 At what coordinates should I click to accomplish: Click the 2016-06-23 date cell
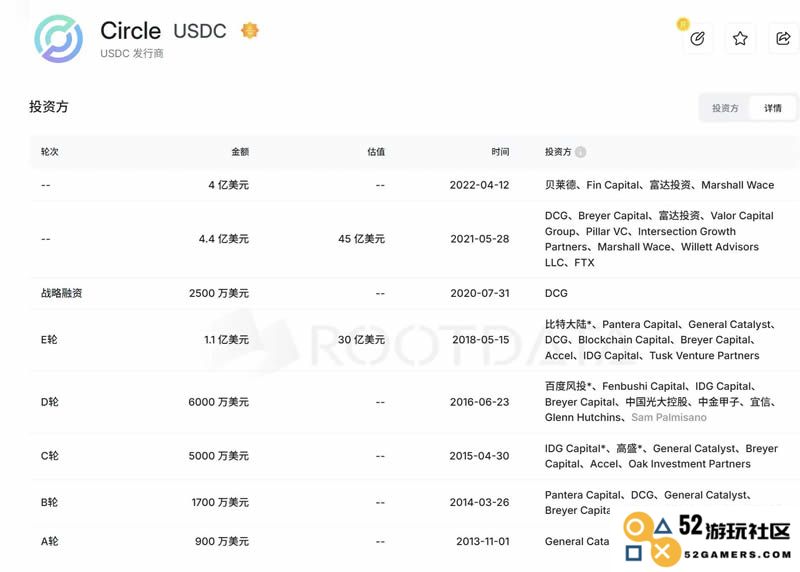(480, 402)
